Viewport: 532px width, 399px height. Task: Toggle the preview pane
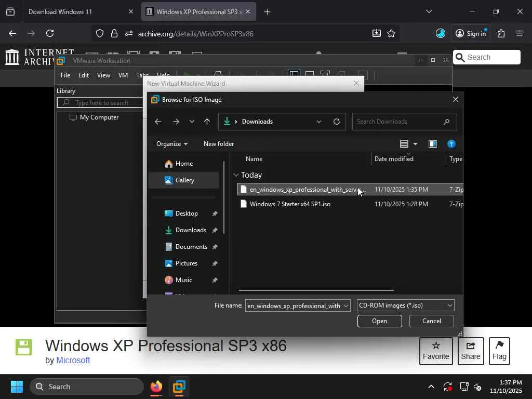(433, 144)
